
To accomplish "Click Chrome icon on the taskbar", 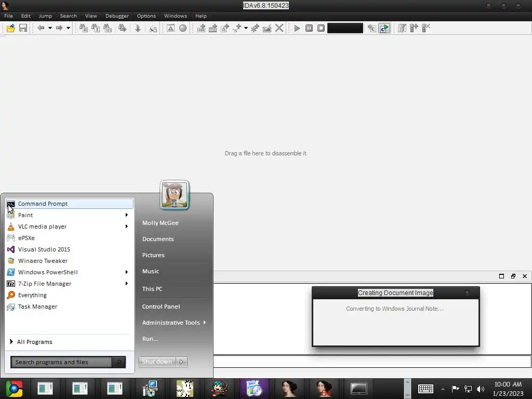I will [x=14, y=389].
